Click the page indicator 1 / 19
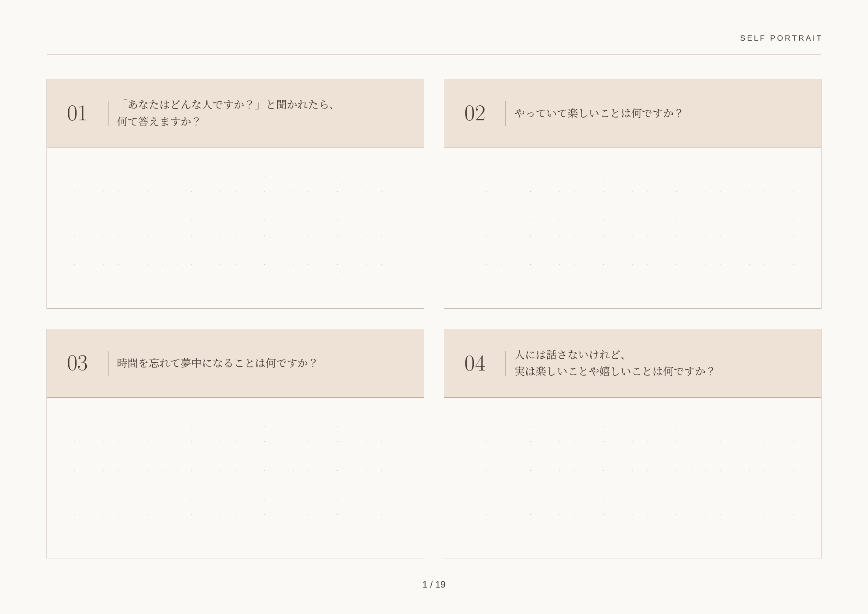 point(434,584)
